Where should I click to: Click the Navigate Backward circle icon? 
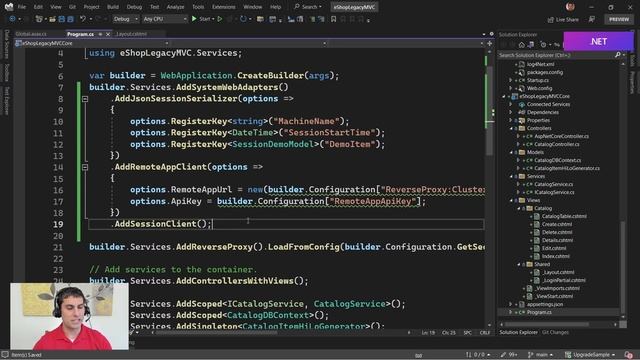coord(12,19)
